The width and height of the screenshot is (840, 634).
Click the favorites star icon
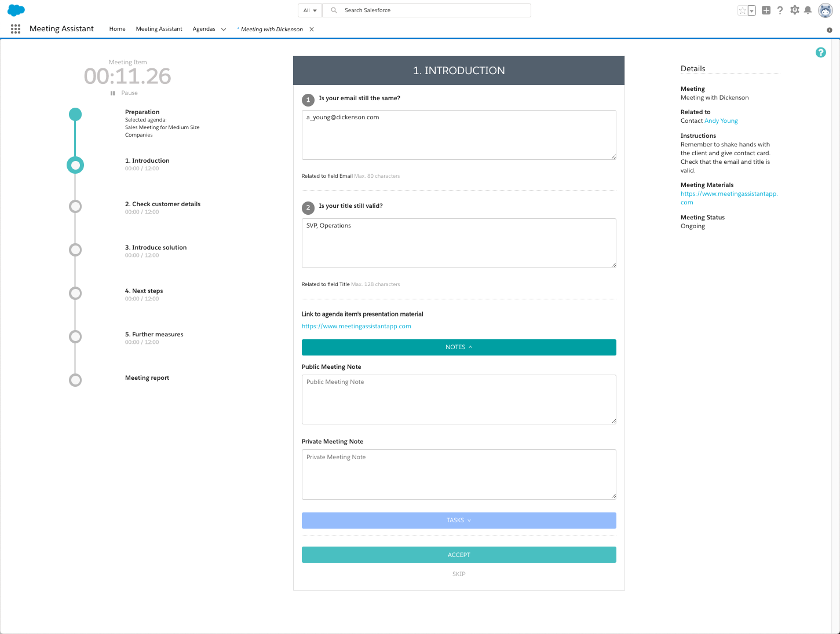click(x=742, y=10)
